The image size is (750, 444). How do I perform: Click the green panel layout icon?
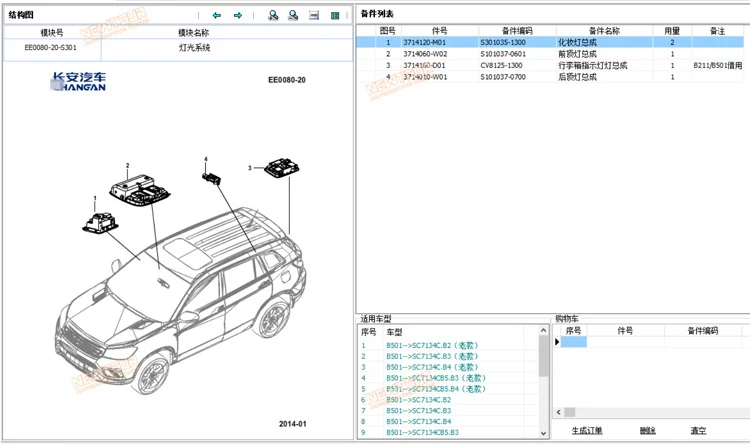(x=335, y=16)
